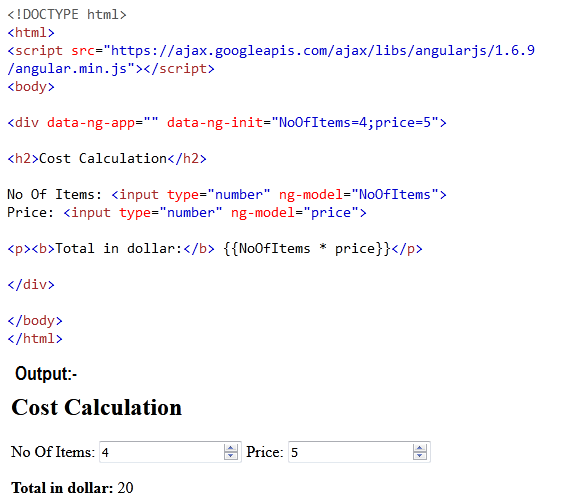Click the '<!DOCTYPE html>' code line
Screen dimensions: 569x504
pyautogui.click(x=67, y=15)
